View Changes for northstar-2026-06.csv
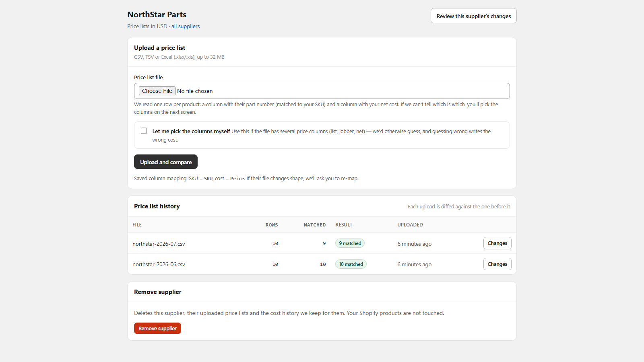The height and width of the screenshot is (362, 644). pos(497,264)
